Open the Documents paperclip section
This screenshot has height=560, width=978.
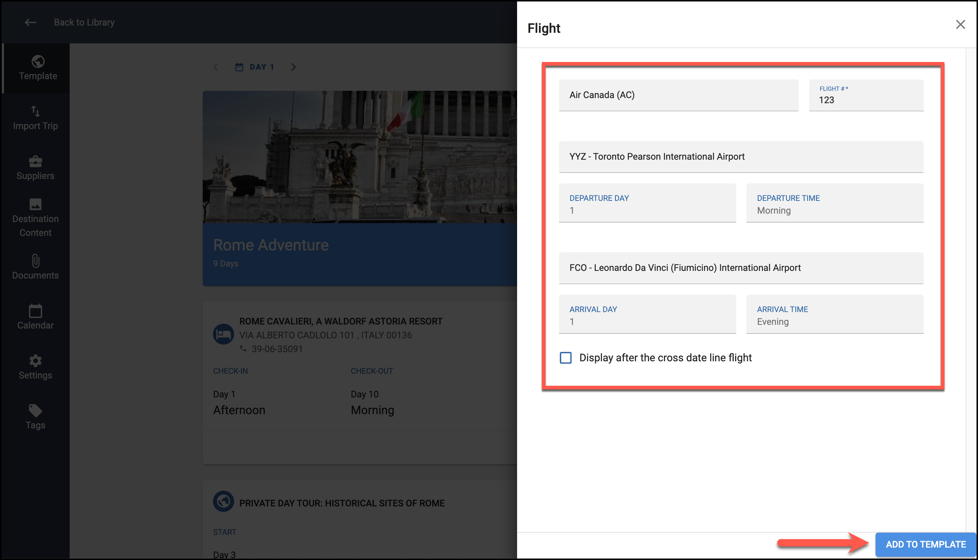pyautogui.click(x=35, y=267)
